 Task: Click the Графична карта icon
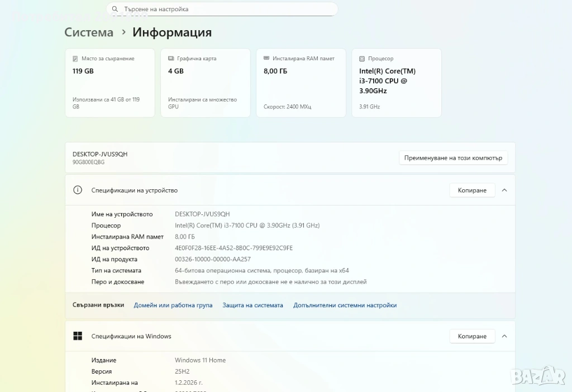[x=171, y=59]
